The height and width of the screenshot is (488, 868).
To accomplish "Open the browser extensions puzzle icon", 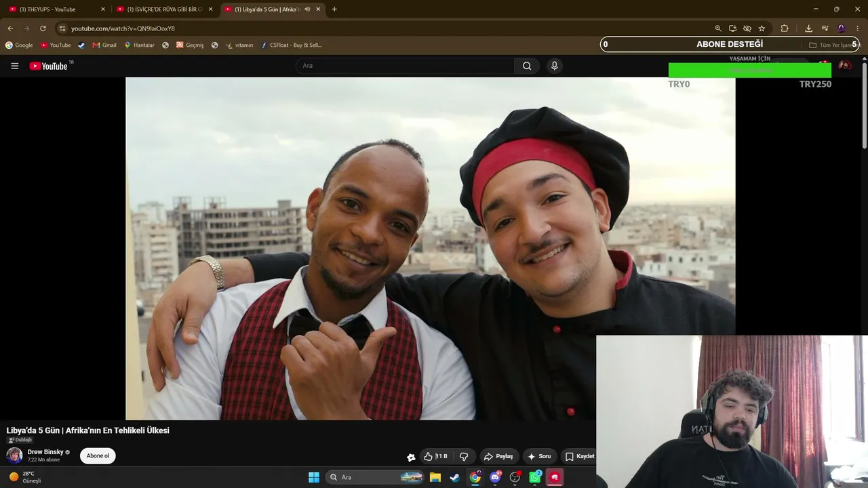I will point(785,28).
